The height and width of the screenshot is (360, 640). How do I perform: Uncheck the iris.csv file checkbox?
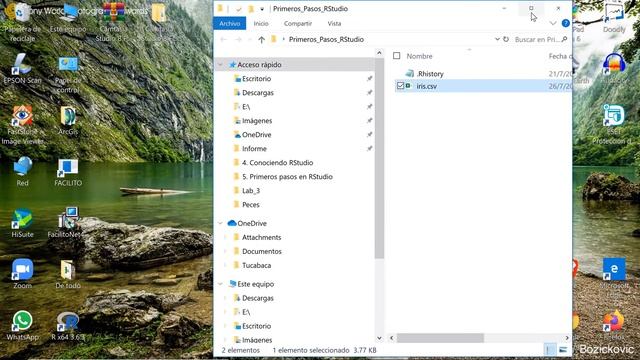[x=400, y=86]
